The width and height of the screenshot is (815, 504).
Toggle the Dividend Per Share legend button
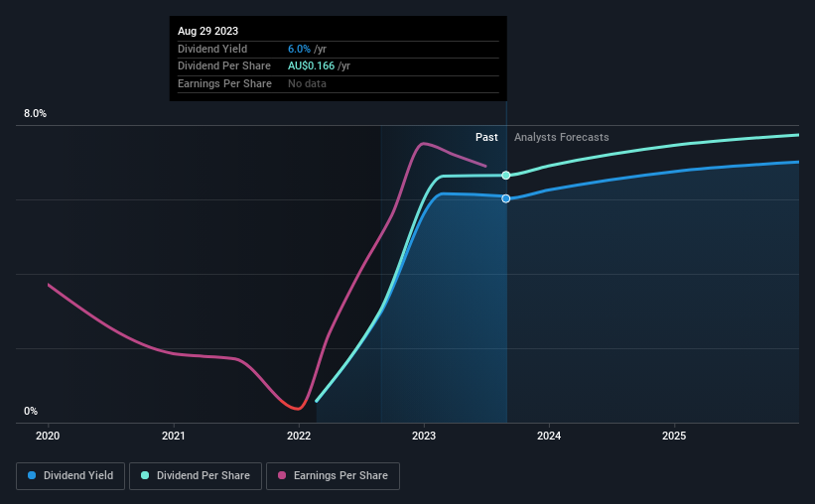pos(196,476)
